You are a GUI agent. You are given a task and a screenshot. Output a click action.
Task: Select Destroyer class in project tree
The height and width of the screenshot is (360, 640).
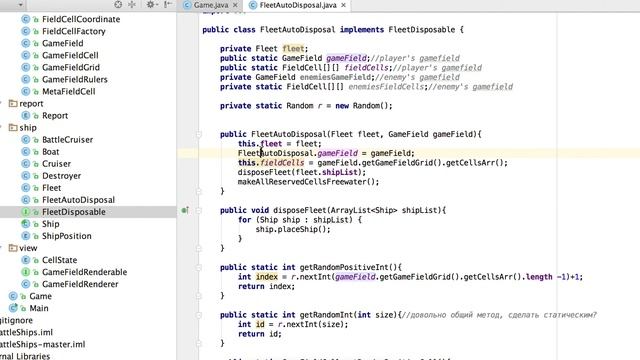tap(61, 176)
